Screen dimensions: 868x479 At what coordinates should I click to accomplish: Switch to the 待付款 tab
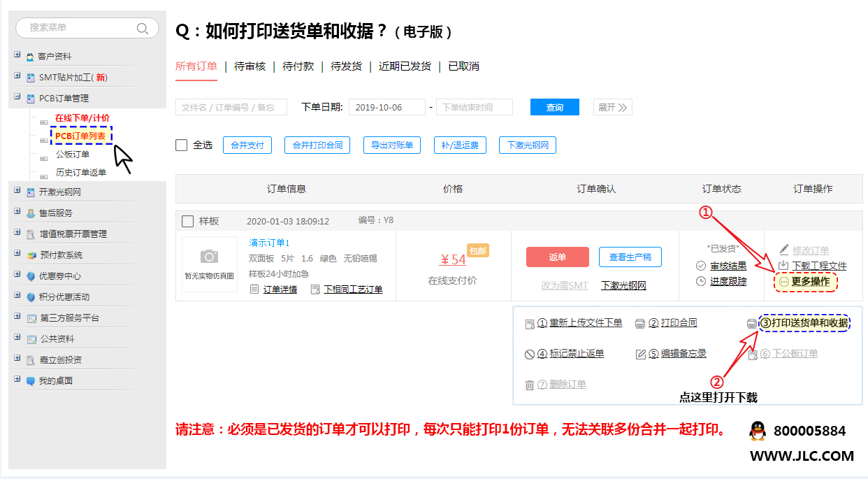point(298,66)
